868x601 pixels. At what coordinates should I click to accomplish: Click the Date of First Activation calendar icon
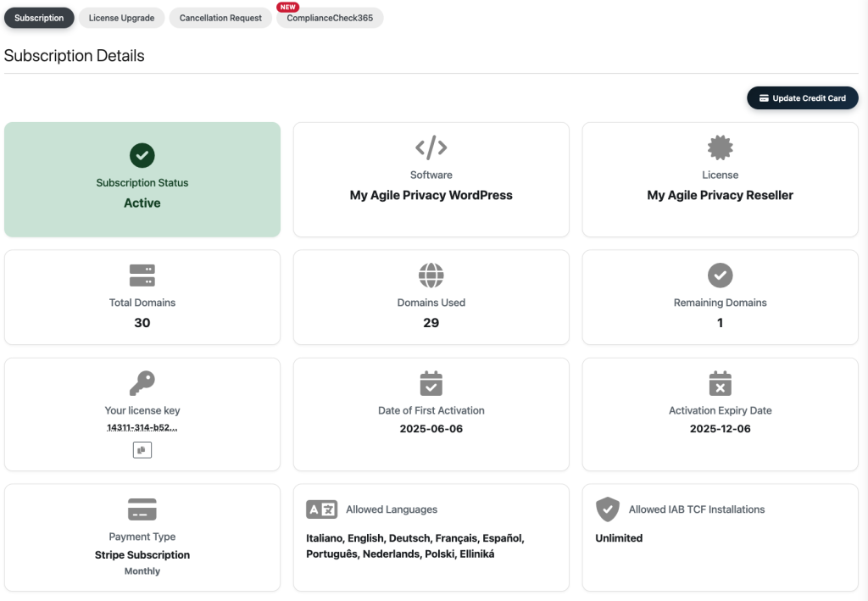pos(431,383)
